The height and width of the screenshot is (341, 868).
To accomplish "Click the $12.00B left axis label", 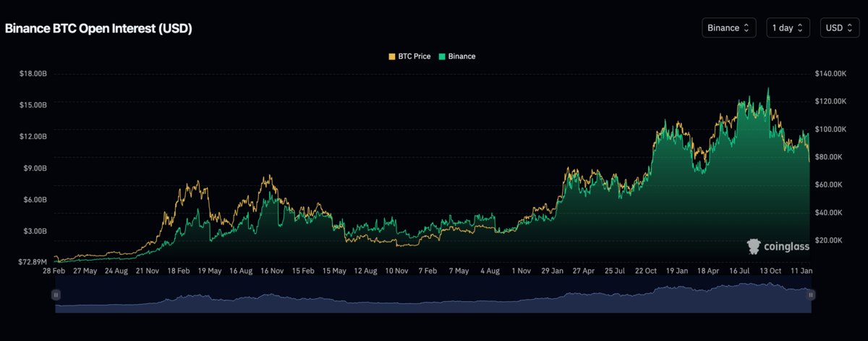I will pos(33,136).
